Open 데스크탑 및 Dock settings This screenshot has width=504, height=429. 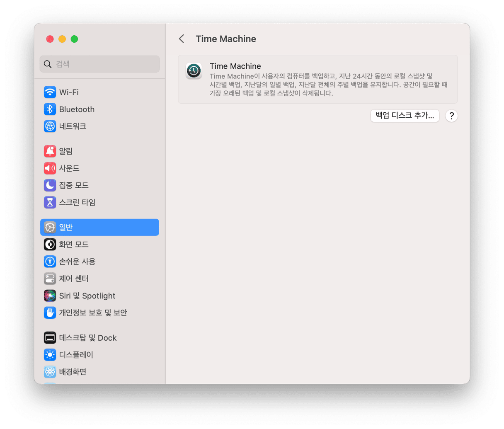pos(88,338)
